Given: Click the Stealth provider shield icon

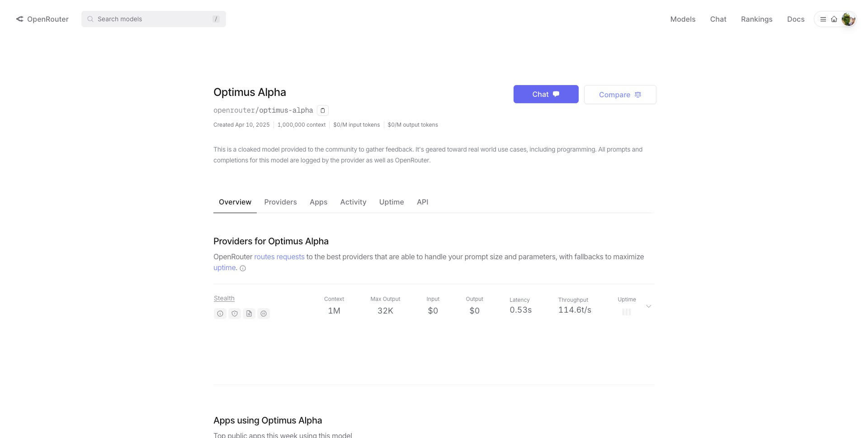Looking at the screenshot, I should 235,314.
